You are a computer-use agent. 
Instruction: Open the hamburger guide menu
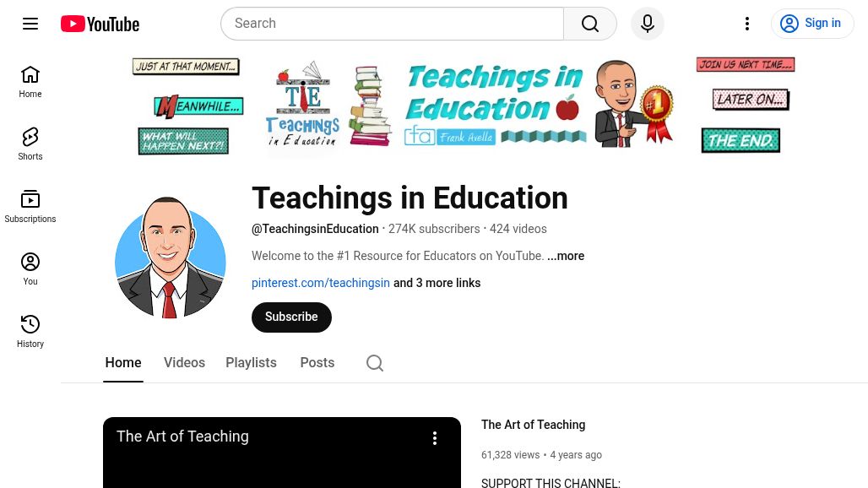[x=30, y=24]
